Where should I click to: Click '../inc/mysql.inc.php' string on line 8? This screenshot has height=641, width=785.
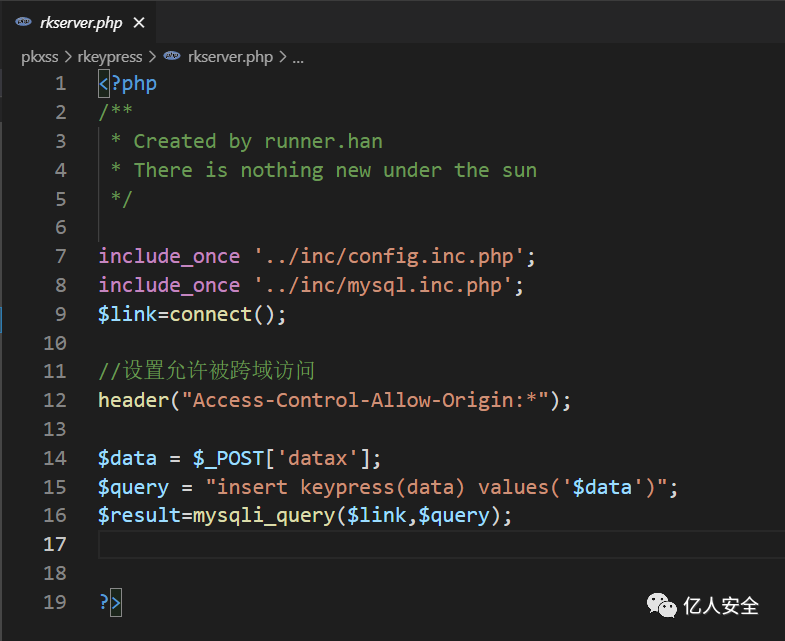[x=383, y=285]
